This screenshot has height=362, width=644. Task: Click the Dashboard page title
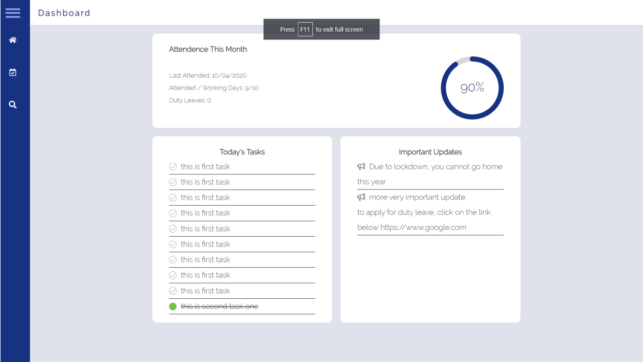point(64,12)
